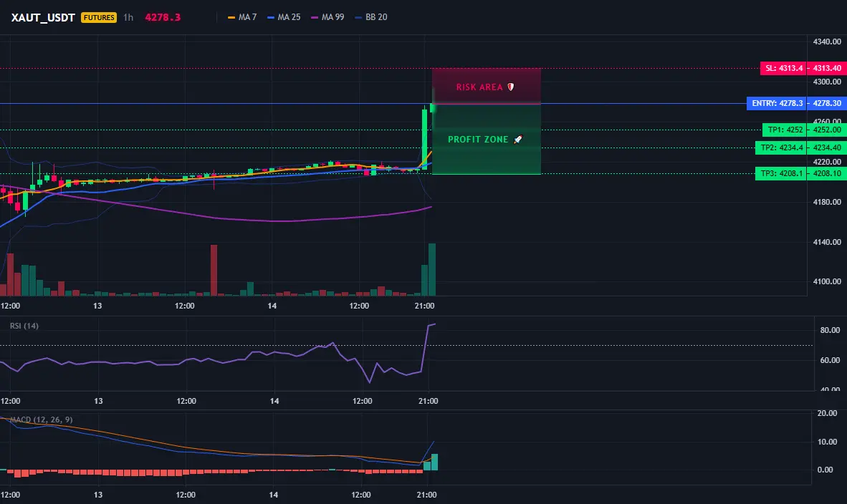847x504 pixels.
Task: Click the shield icon in RISK AREA
Action: tap(510, 87)
